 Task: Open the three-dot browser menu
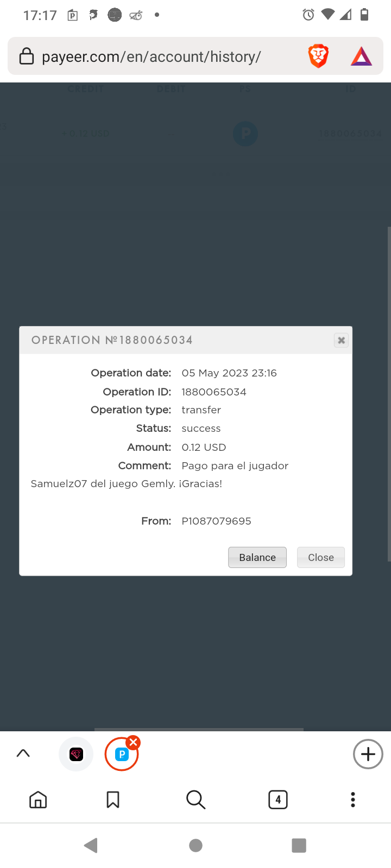click(x=353, y=800)
